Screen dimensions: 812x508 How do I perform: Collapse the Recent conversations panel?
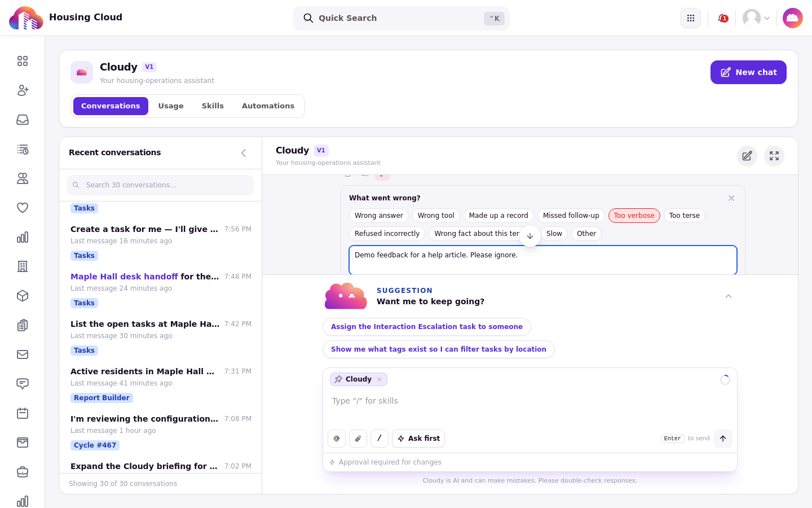pos(244,153)
